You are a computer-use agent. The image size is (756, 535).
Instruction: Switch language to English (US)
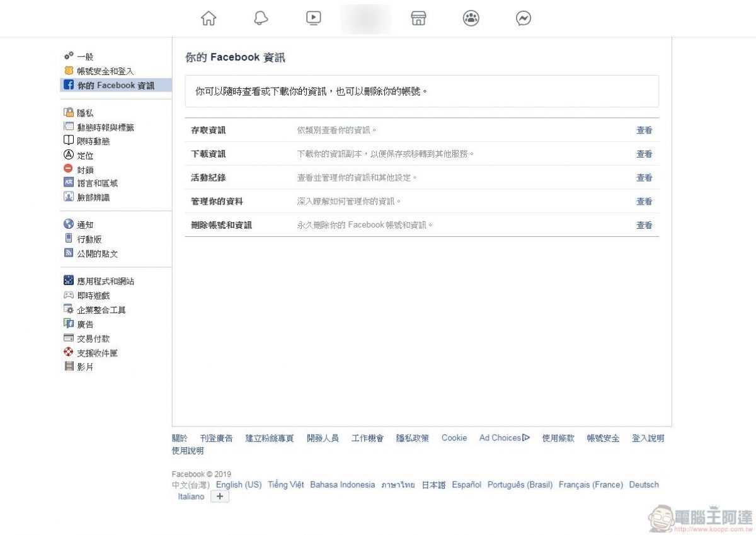[x=239, y=485]
